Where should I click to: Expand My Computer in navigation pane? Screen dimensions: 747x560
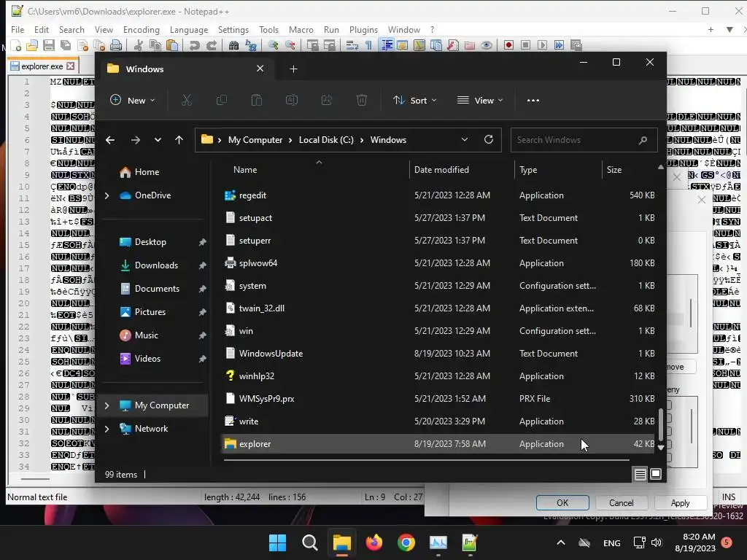pyautogui.click(x=107, y=405)
